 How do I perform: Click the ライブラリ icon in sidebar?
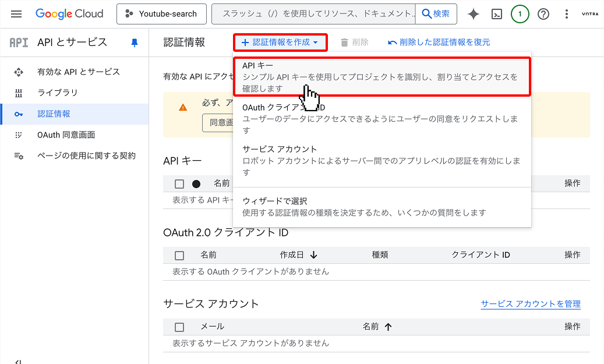[19, 93]
